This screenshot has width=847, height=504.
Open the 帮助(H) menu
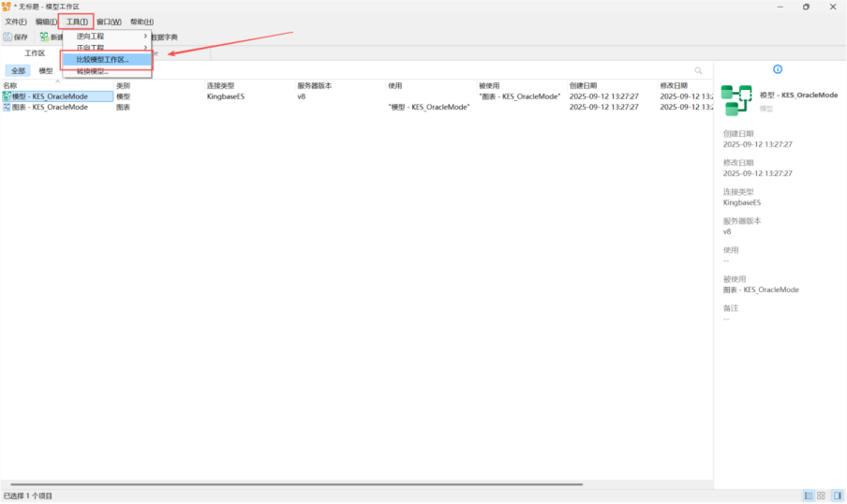pos(141,22)
